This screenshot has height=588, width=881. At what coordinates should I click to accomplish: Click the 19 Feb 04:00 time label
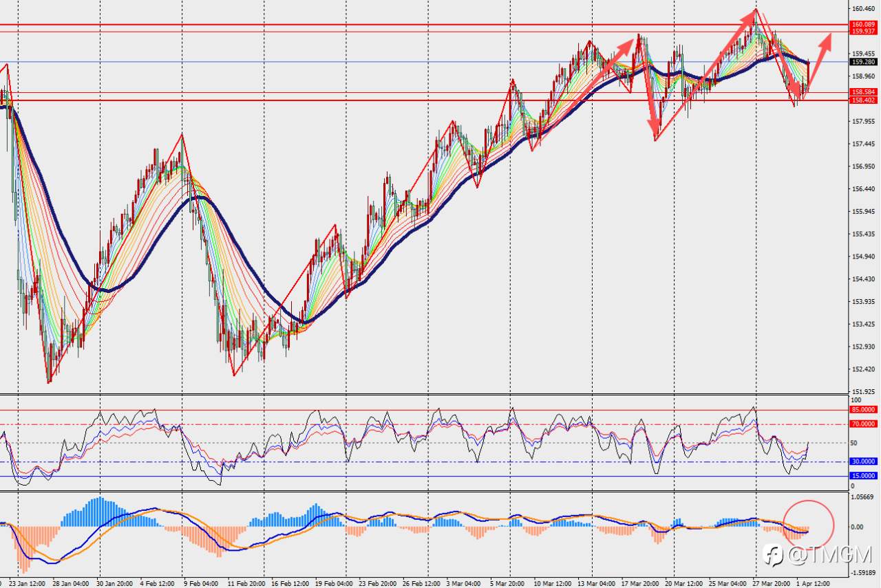click(x=334, y=583)
